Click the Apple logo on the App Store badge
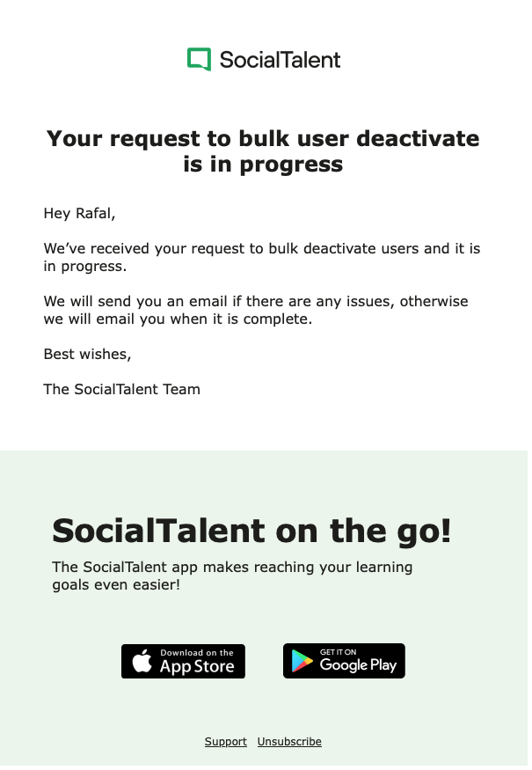532x770 pixels. (142, 662)
